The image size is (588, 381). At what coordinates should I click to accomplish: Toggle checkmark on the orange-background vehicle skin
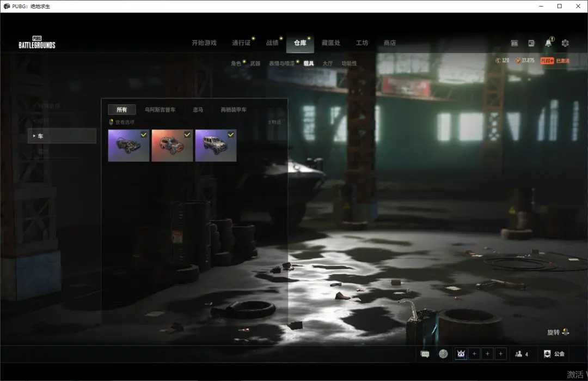(x=187, y=134)
